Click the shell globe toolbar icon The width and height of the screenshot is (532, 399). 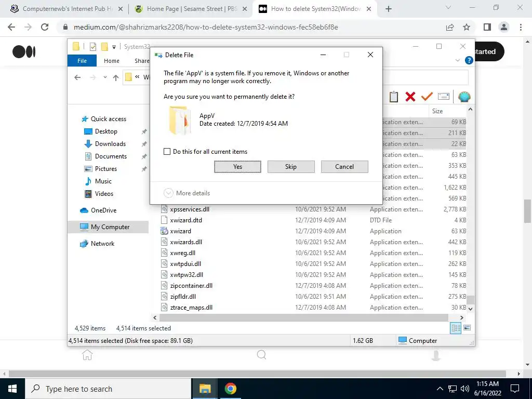pos(464,97)
